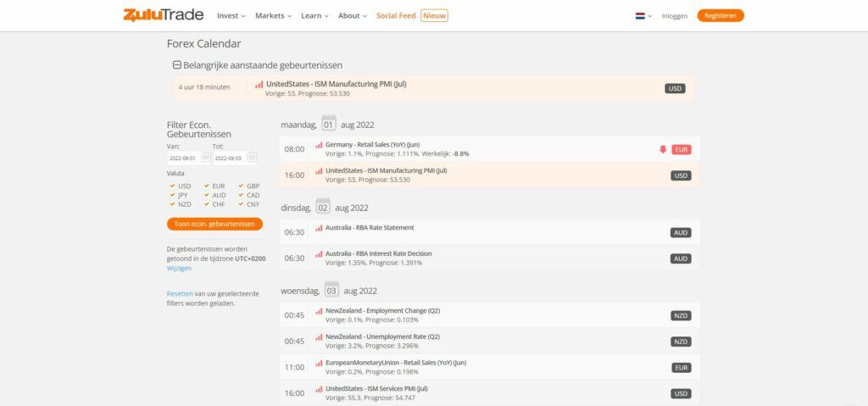The image size is (868, 406).
Task: Toggle the CAD currency checkbox
Action: [x=241, y=195]
